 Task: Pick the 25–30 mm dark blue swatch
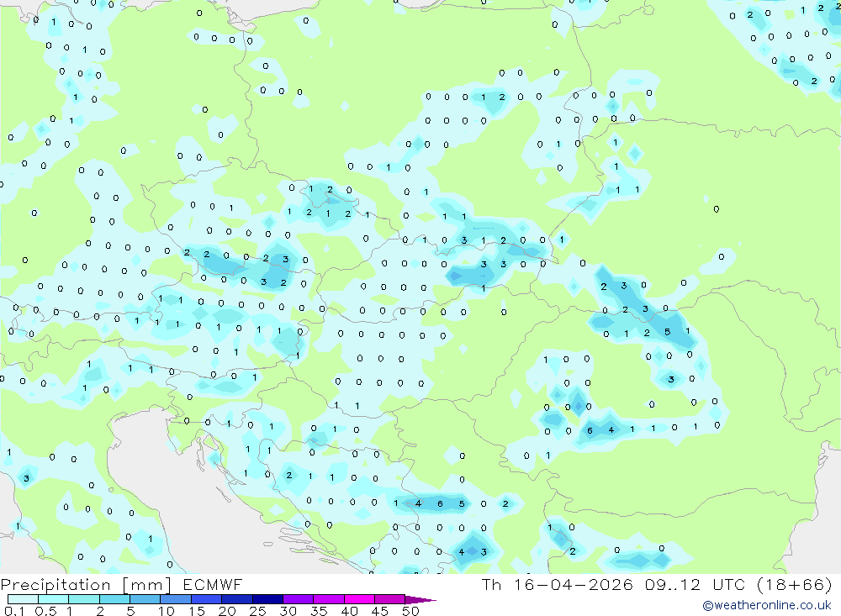[x=267, y=599]
